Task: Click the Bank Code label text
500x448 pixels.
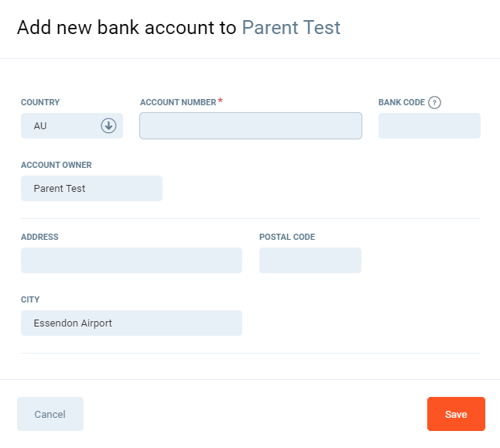Action: coord(401,102)
